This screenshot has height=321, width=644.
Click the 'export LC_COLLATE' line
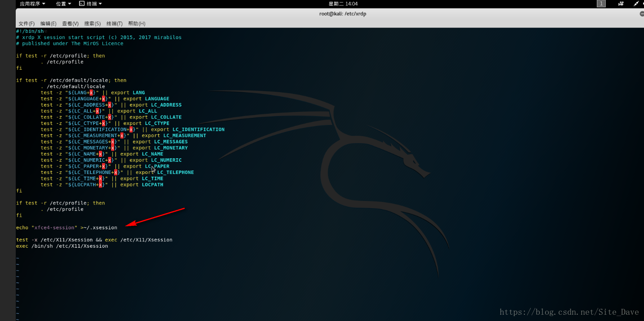111,117
